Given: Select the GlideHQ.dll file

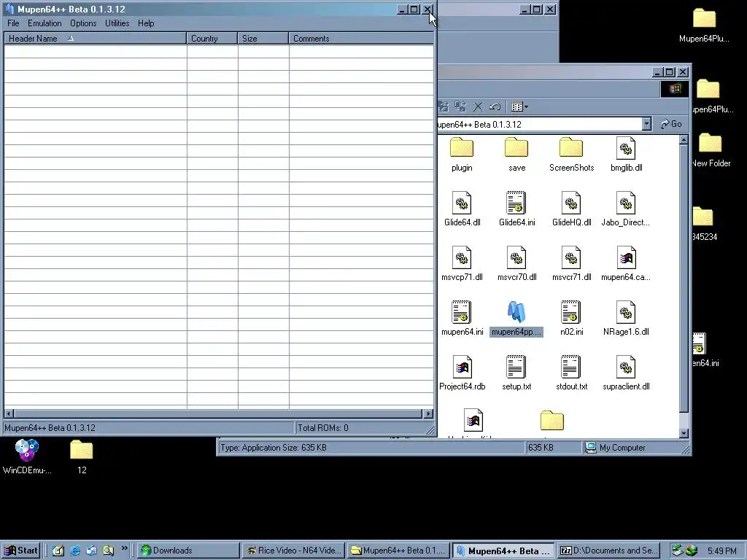Looking at the screenshot, I should pos(571,209).
